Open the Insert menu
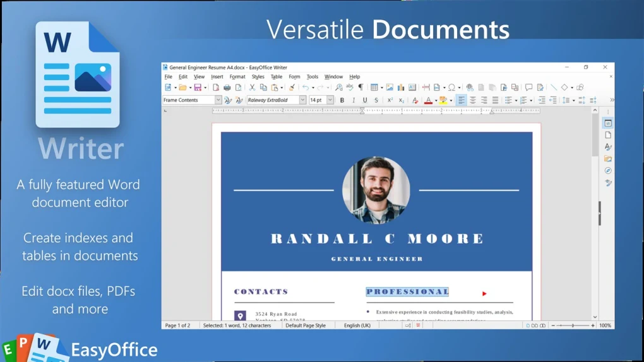Viewport: 644px width, 362px height. tap(217, 77)
